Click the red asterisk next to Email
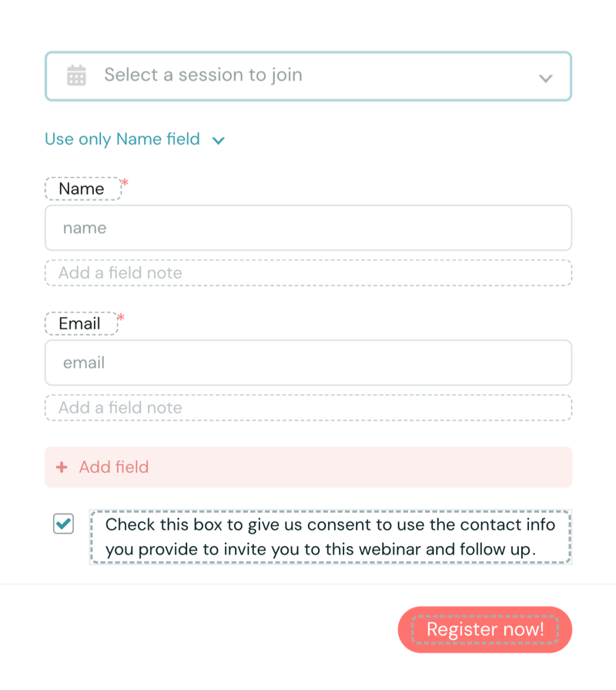616x690 pixels. [121, 318]
